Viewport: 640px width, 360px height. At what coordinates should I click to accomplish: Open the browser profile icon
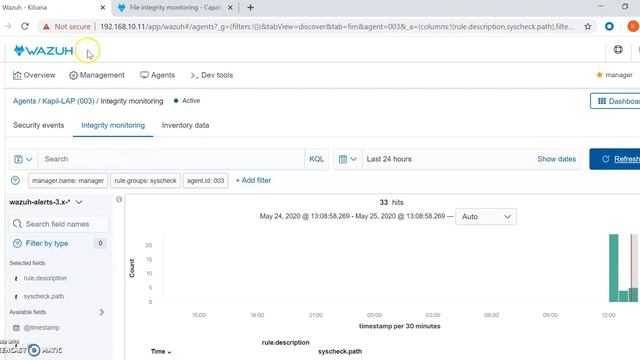click(633, 27)
